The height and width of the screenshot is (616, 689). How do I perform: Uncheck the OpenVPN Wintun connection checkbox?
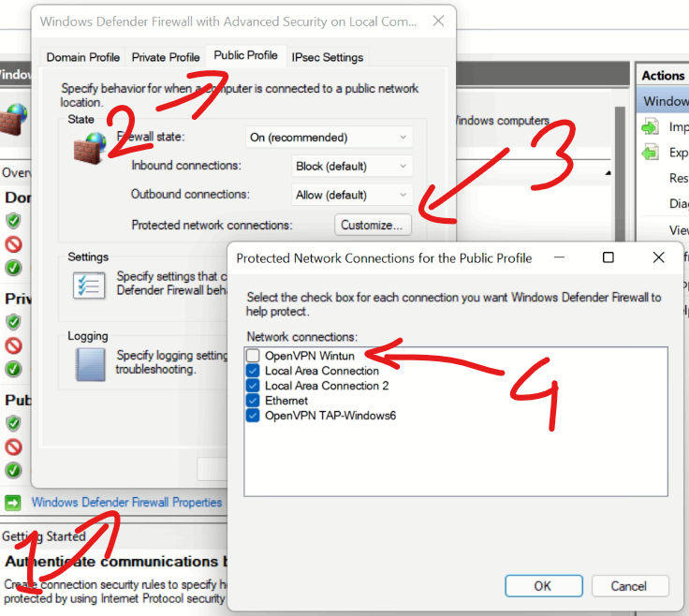coord(253,356)
